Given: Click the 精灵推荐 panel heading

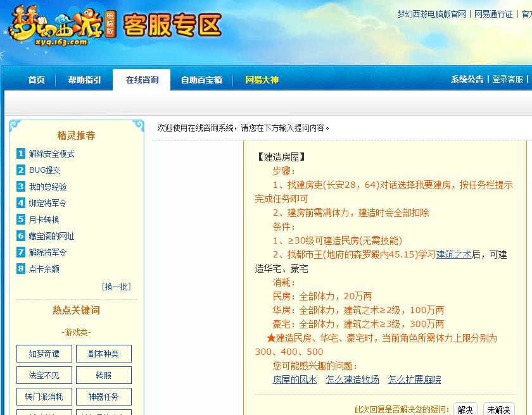Looking at the screenshot, I should (76, 135).
